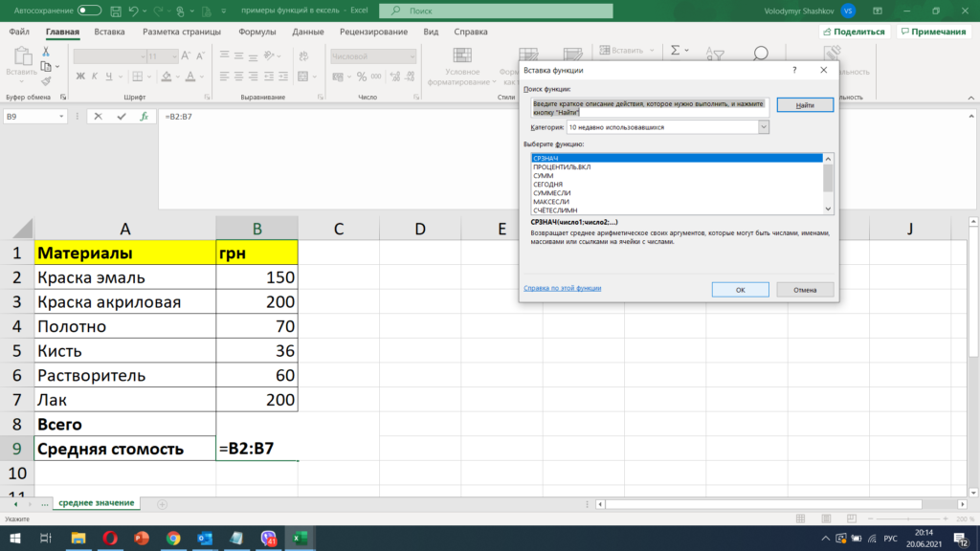Toggle the Автосохранение switch
Image resolution: width=980 pixels, height=551 pixels.
[x=89, y=11]
